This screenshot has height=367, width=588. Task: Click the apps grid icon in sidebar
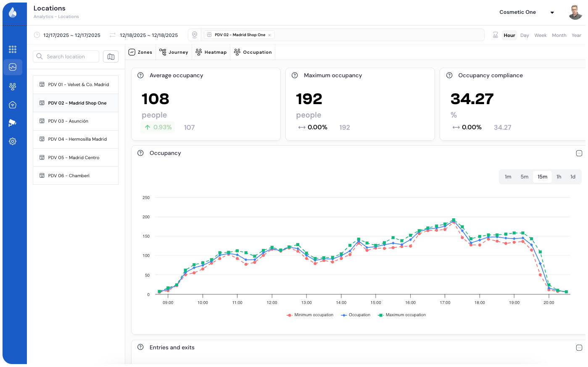click(13, 50)
